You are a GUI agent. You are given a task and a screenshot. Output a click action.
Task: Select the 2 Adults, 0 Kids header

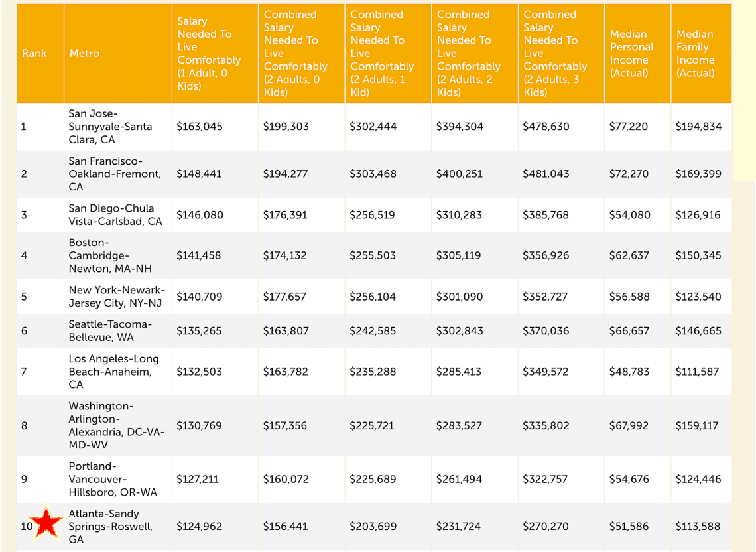[295, 53]
